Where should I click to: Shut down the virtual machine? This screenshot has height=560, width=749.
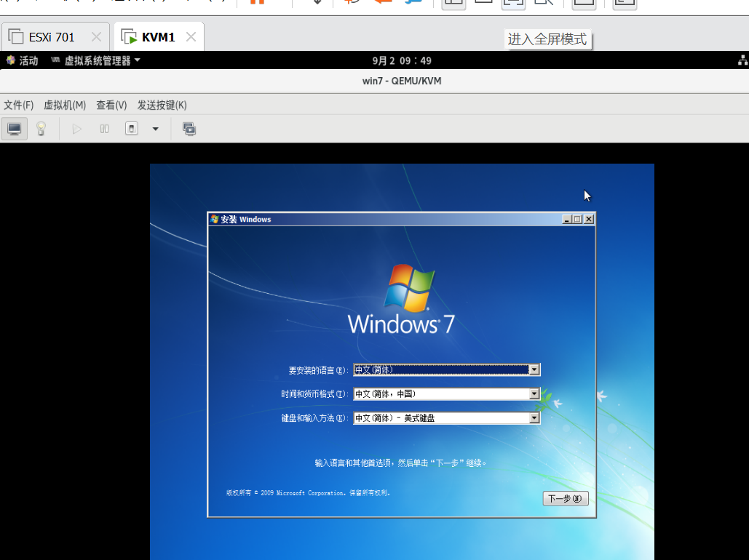tap(131, 129)
